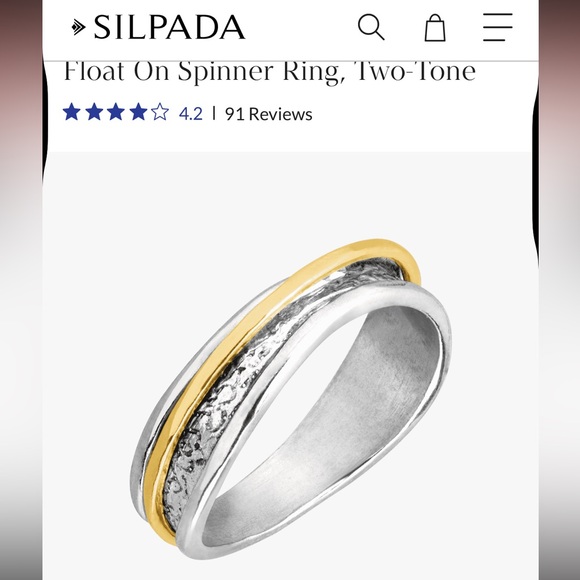Click the Float On Spinner Ring title

coord(270,71)
